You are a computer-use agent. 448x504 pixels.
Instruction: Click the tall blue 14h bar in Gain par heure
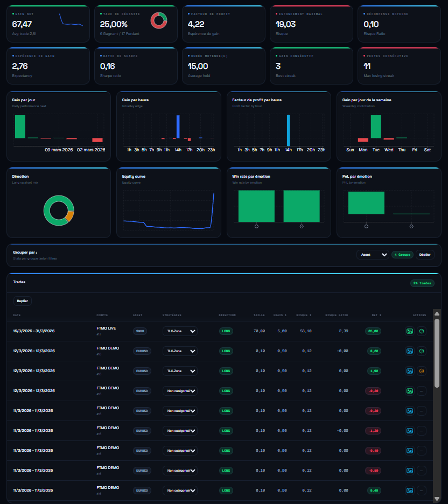click(178, 127)
